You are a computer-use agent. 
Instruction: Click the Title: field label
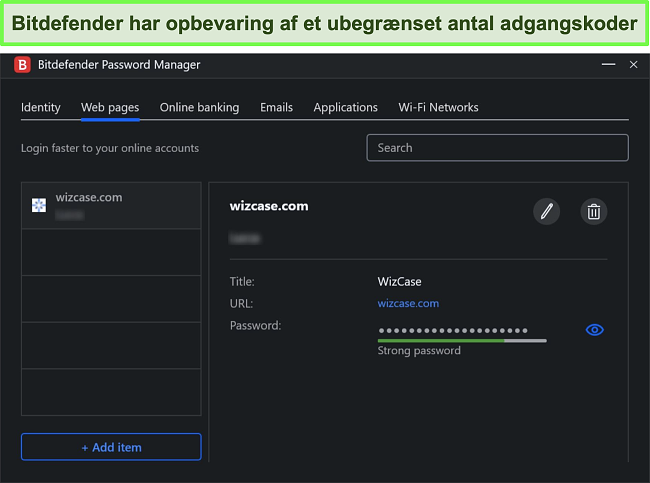(242, 282)
